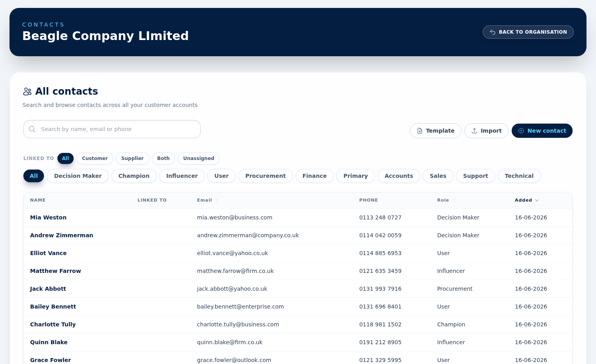Image resolution: width=596 pixels, height=364 pixels.
Task: Click phone number 0114 885 6953
Action: tap(380, 253)
